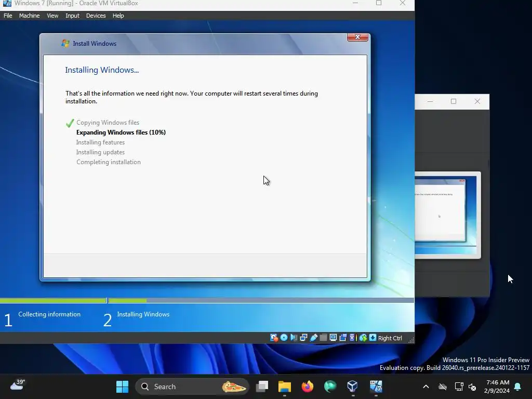The height and width of the screenshot is (399, 532).
Task: Click the taskbar Search box
Action: [x=192, y=387]
